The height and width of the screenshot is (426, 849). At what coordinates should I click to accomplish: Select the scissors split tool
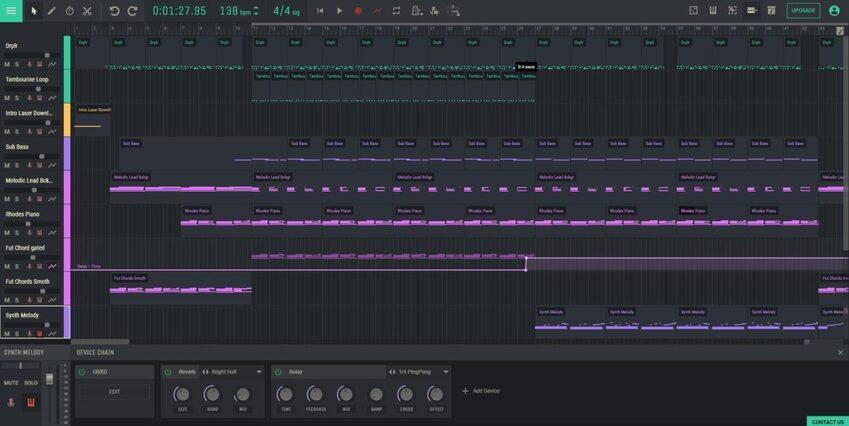(87, 10)
